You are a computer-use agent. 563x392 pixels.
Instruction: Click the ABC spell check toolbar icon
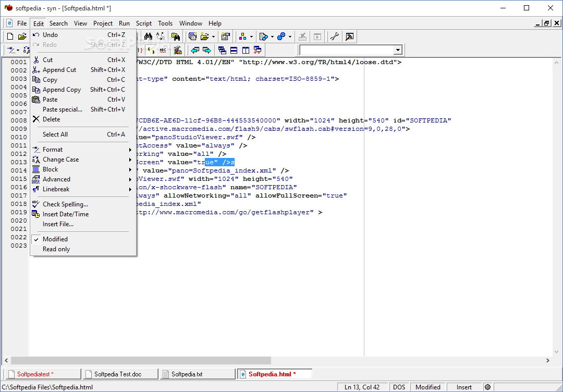163,50
